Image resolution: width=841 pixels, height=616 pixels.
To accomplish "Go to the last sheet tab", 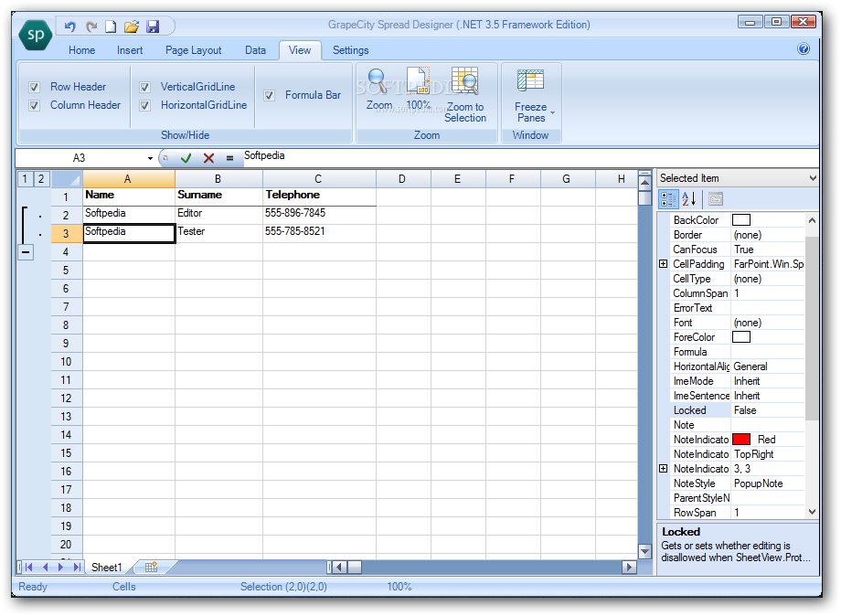I will 77,568.
